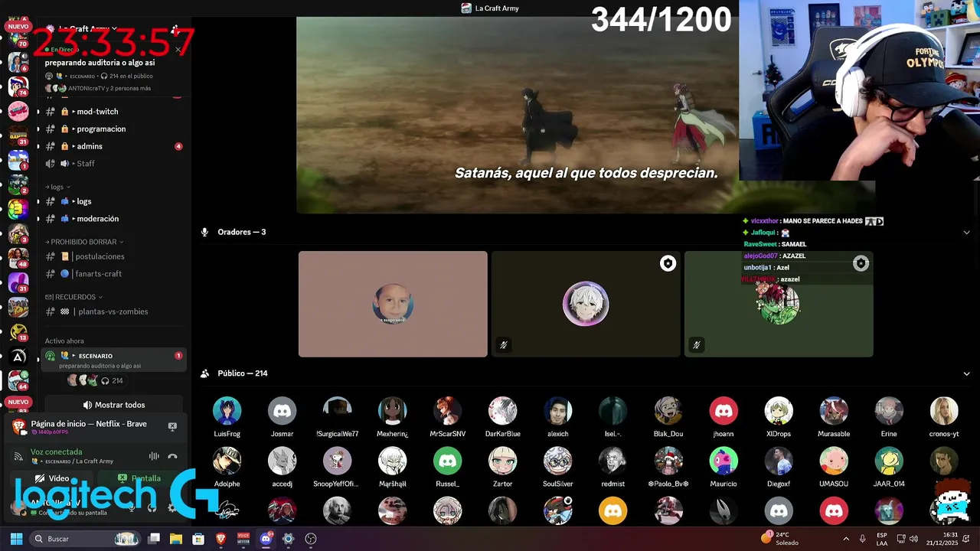Screen dimensions: 980x551
Task: Open the 24°C Soleado weather widget
Action: click(779, 539)
